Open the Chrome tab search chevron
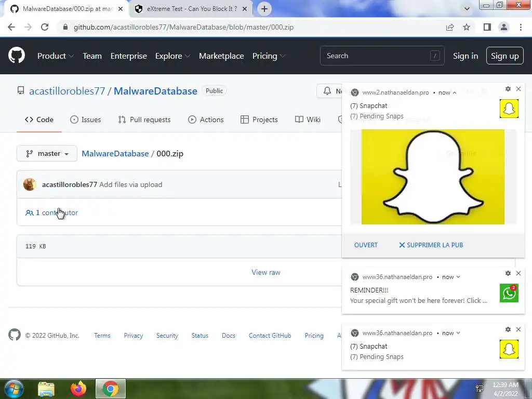 [467, 9]
